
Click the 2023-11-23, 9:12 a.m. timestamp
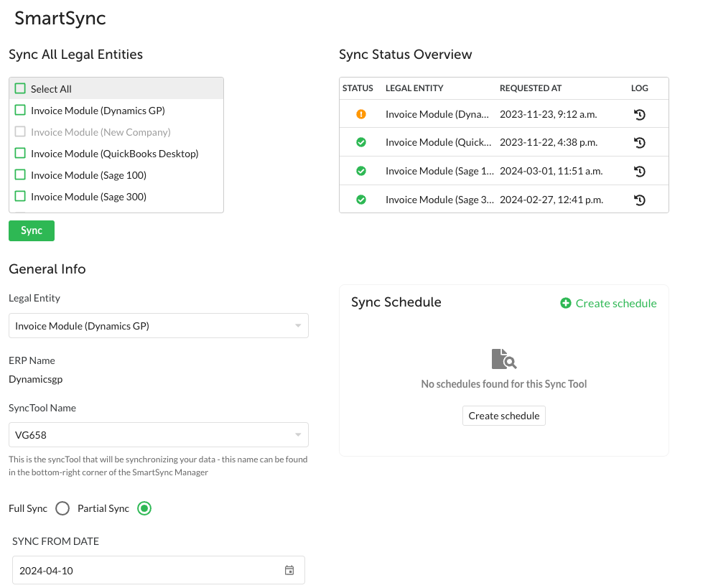548,114
